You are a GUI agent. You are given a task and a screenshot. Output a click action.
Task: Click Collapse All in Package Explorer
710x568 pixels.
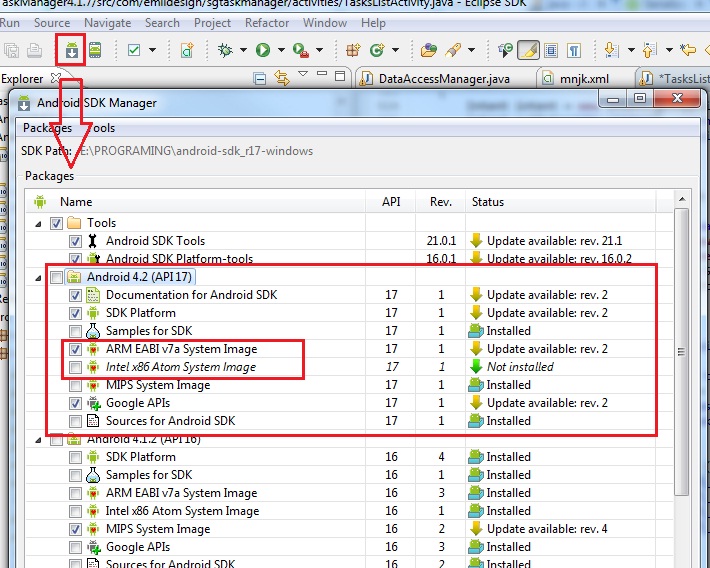(260, 79)
